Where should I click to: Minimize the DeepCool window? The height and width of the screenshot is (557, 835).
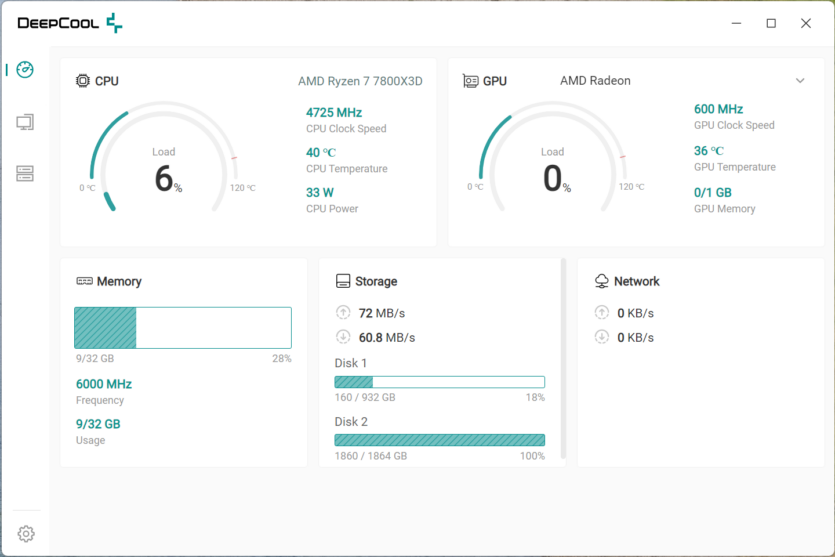click(x=736, y=23)
